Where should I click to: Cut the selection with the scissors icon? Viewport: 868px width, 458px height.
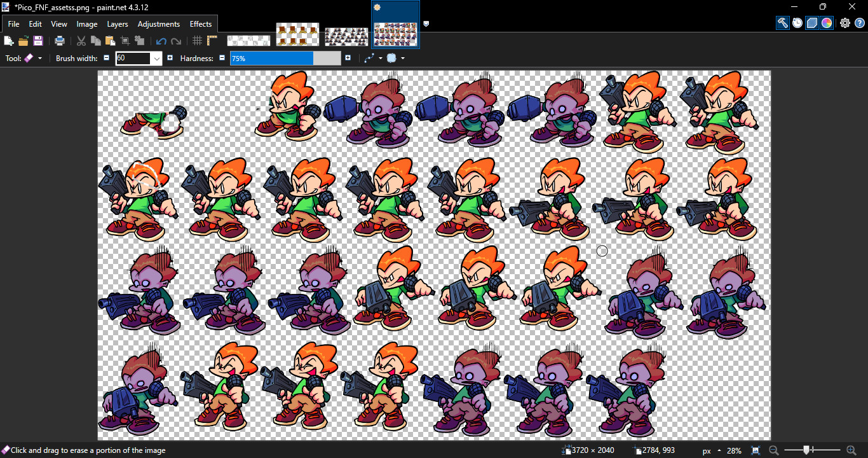[x=81, y=41]
